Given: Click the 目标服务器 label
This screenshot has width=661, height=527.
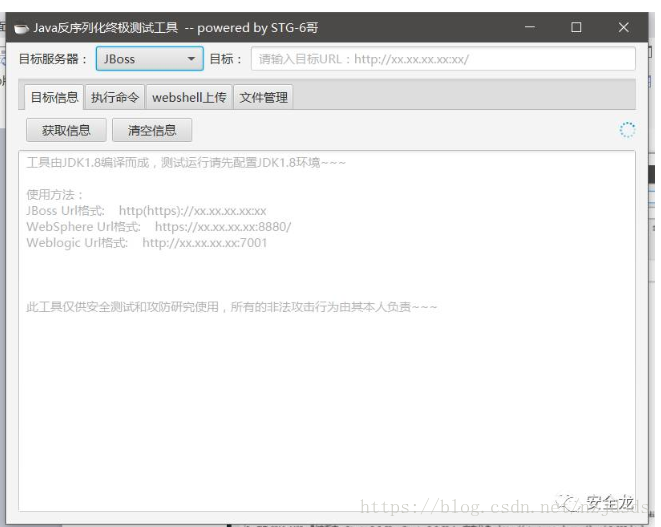Looking at the screenshot, I should point(52,59).
